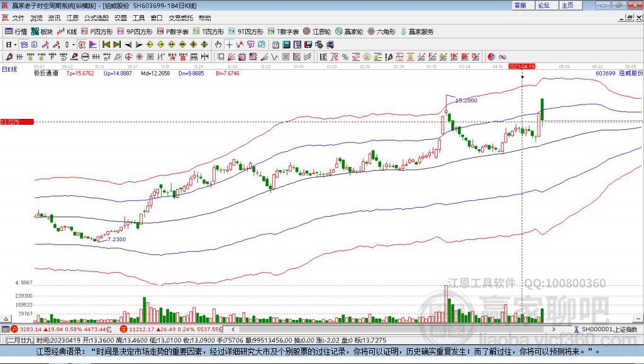This screenshot has height=364, width=644.
Task: Click the 客服 customer service button
Action: (523, 5)
